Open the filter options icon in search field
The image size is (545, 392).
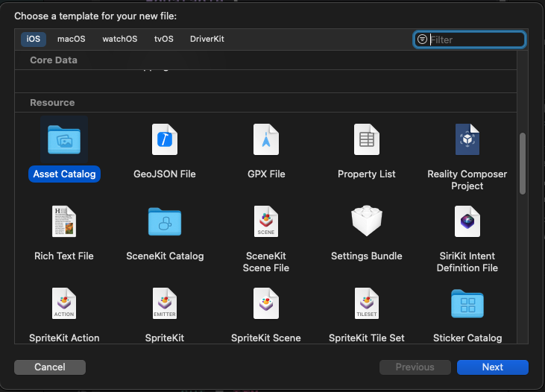click(422, 39)
